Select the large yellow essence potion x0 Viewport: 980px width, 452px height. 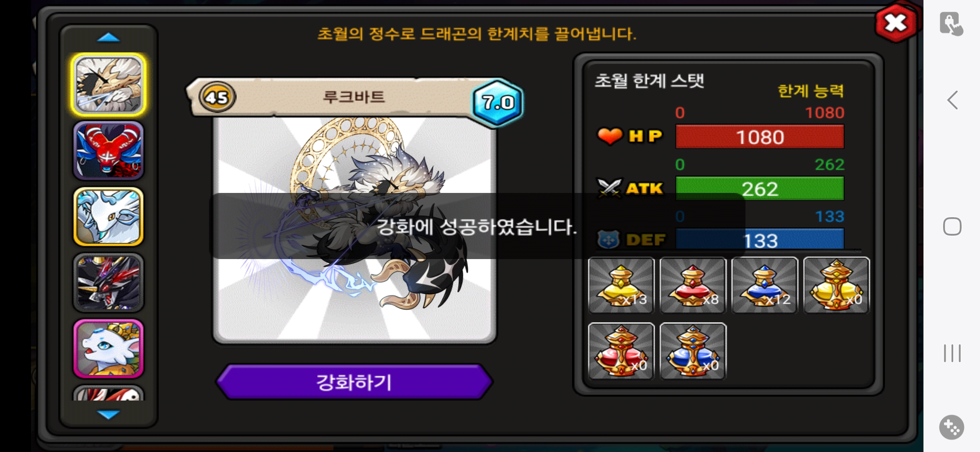836,285
